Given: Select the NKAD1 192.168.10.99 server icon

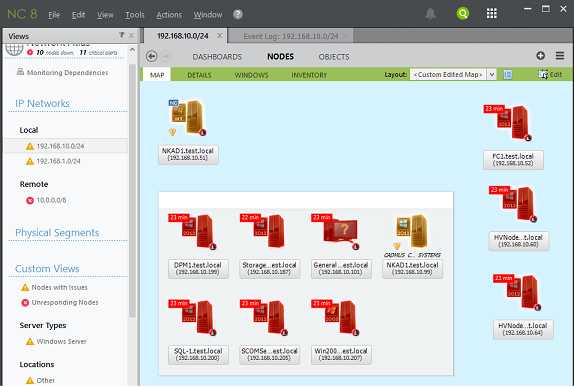Looking at the screenshot, I should point(412,232).
